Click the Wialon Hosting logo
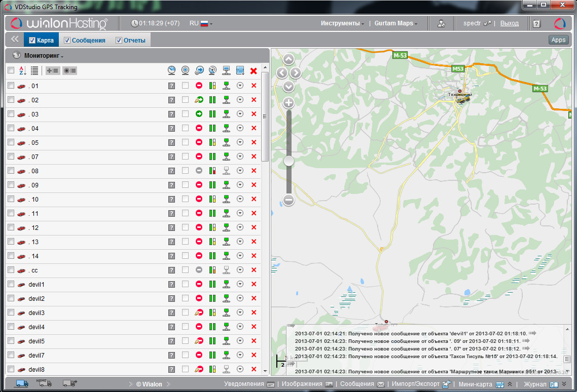The height and width of the screenshot is (392, 577). pos(59,23)
